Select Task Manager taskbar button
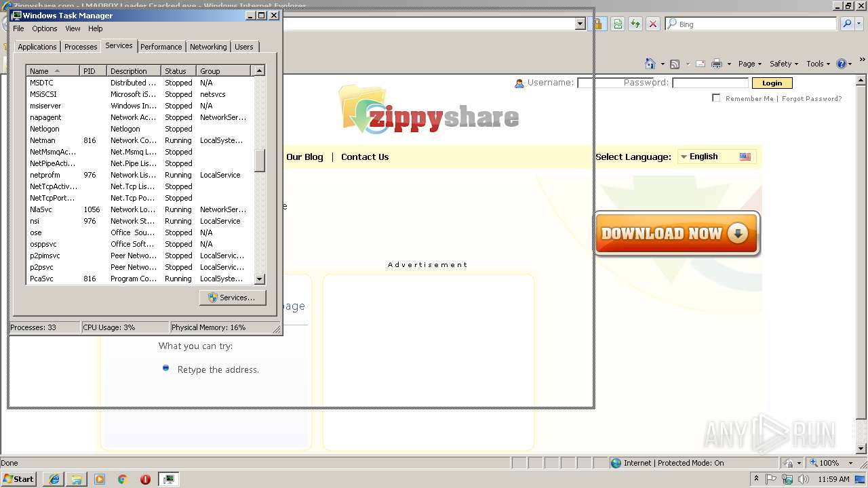The image size is (868, 488). tap(168, 479)
